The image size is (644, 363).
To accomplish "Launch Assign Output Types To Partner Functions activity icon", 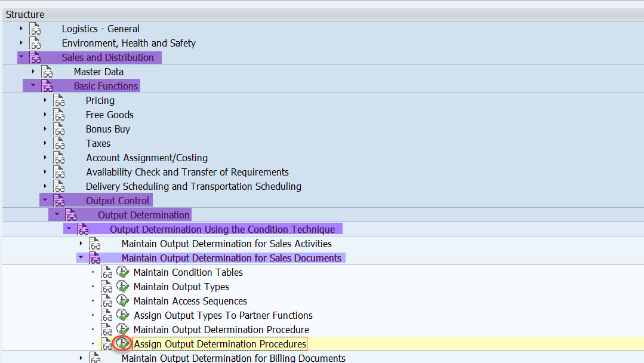I will (x=123, y=315).
